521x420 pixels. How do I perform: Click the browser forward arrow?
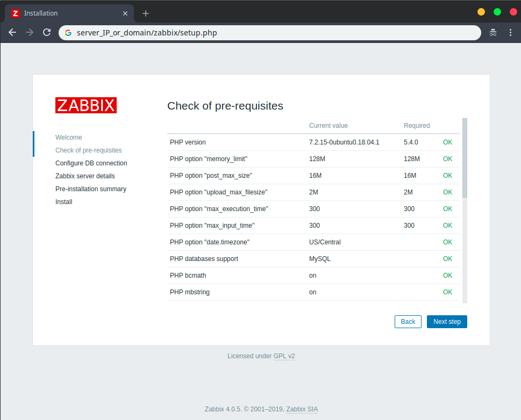point(30,32)
